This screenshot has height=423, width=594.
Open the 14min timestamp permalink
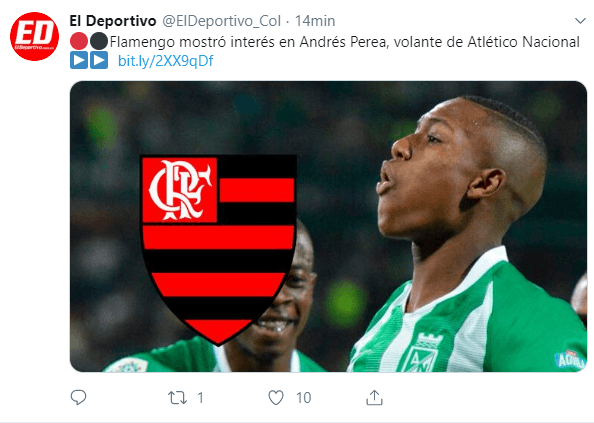[315, 21]
